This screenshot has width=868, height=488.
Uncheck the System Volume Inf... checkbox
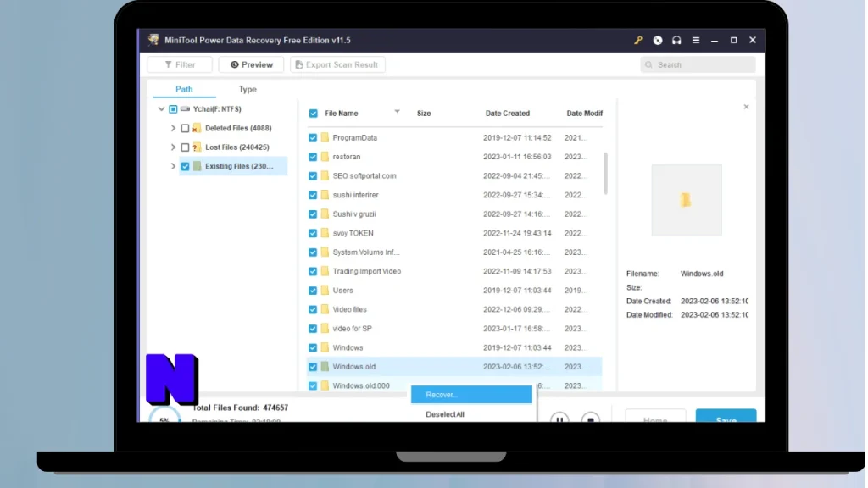(313, 252)
